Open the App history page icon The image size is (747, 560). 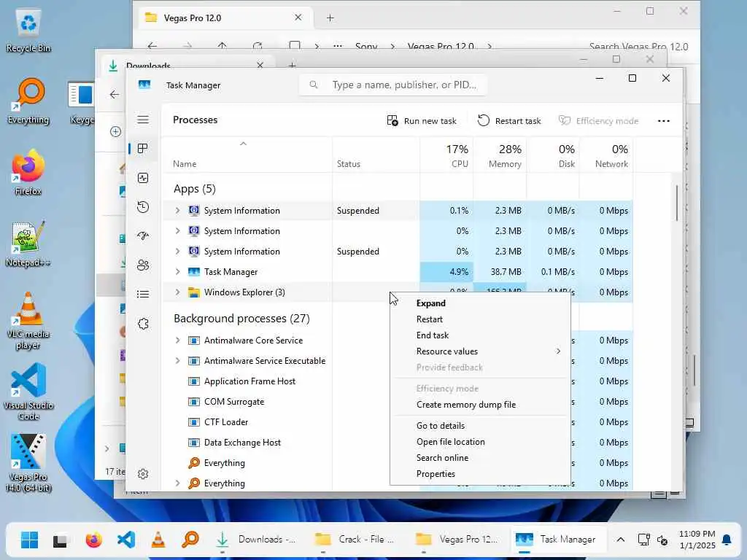(143, 206)
